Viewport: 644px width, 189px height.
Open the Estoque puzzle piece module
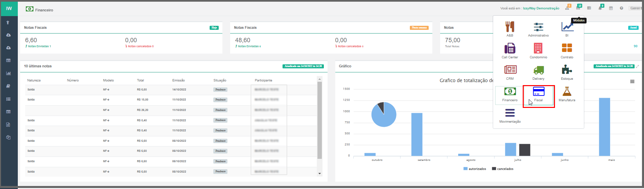point(567,72)
